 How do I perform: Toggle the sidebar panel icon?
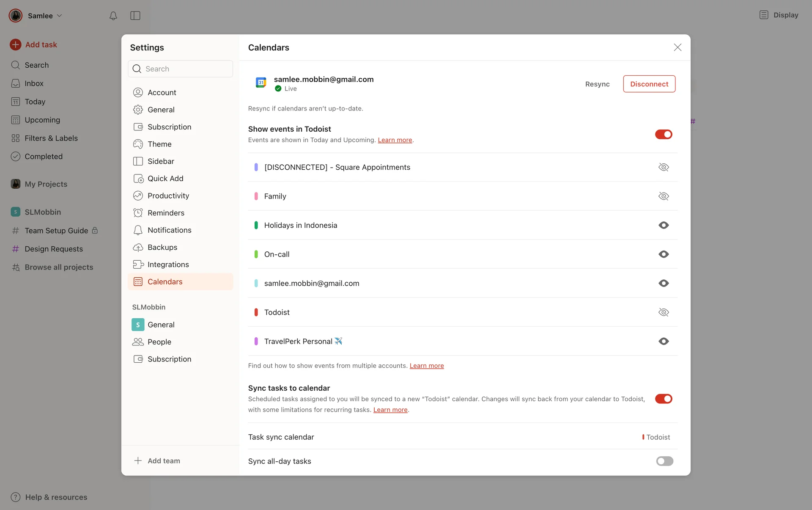[135, 16]
